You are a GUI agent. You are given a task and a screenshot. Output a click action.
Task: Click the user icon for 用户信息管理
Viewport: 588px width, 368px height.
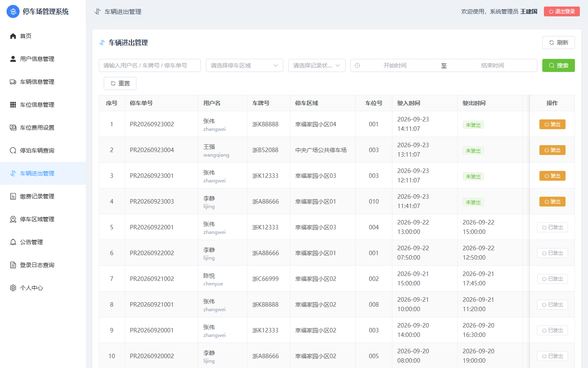click(x=13, y=59)
